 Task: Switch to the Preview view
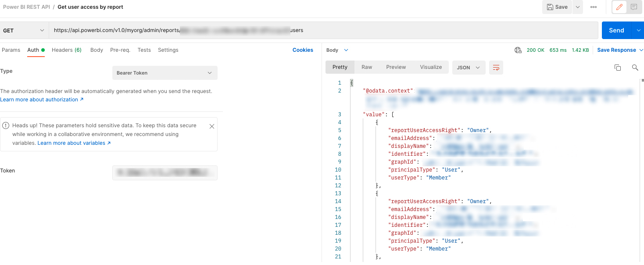396,67
